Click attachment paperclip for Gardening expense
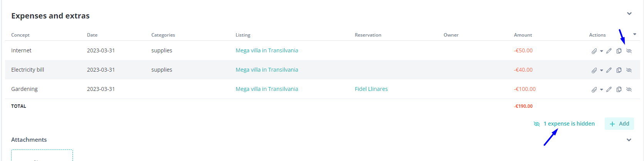The height and width of the screenshot is (161, 644). pos(594,89)
